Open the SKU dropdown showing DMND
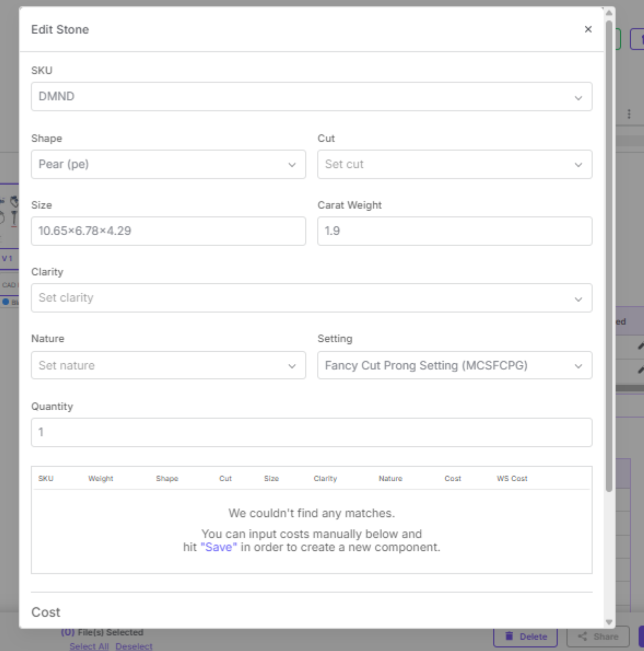The height and width of the screenshot is (651, 644). [311, 96]
